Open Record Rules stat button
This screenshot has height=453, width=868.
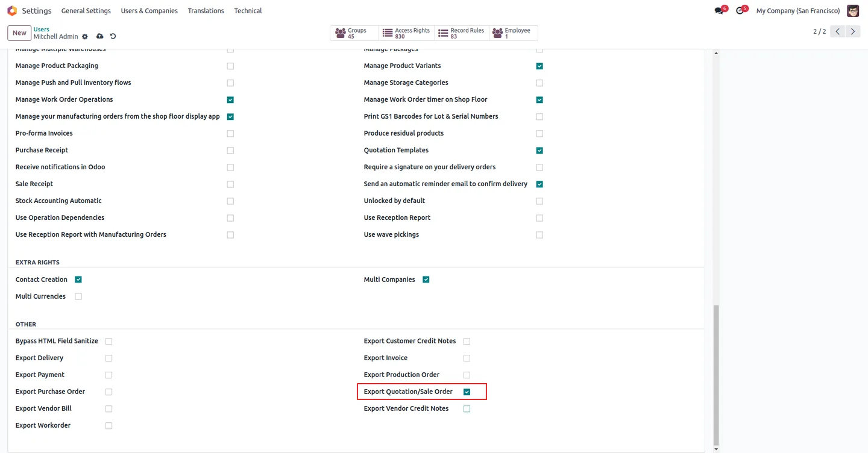pos(462,33)
